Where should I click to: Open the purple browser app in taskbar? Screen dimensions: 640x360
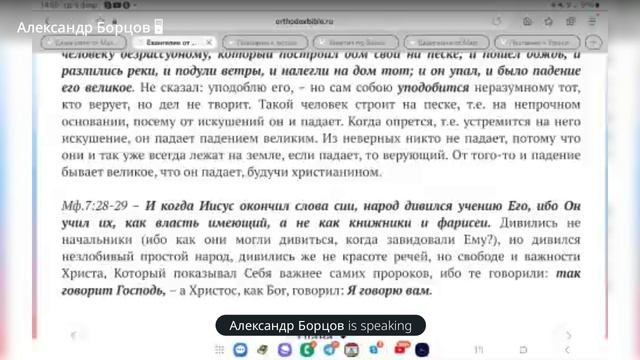285,349
